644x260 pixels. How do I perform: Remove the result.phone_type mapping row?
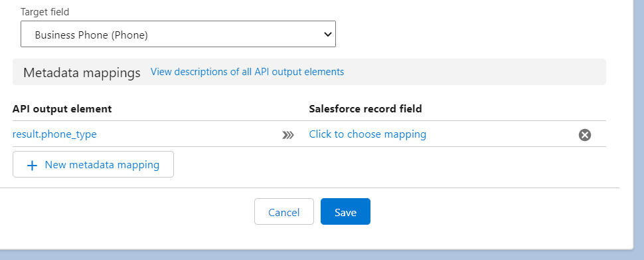(585, 135)
